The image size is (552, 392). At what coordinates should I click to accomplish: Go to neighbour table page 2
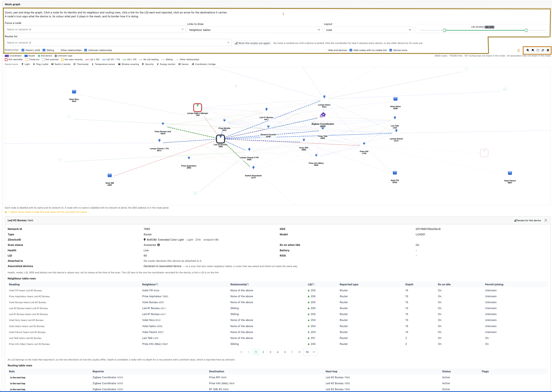click(x=263, y=352)
